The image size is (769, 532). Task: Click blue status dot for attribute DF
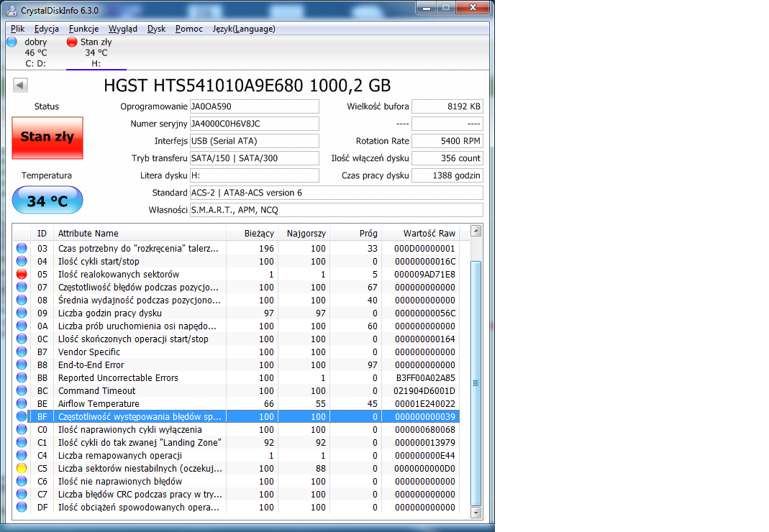point(22,507)
